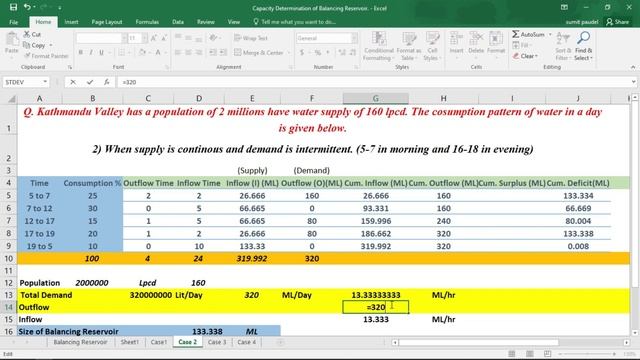Screen dimensions: 640x360
Task: Open the Font size dropdown
Action: (144, 38)
